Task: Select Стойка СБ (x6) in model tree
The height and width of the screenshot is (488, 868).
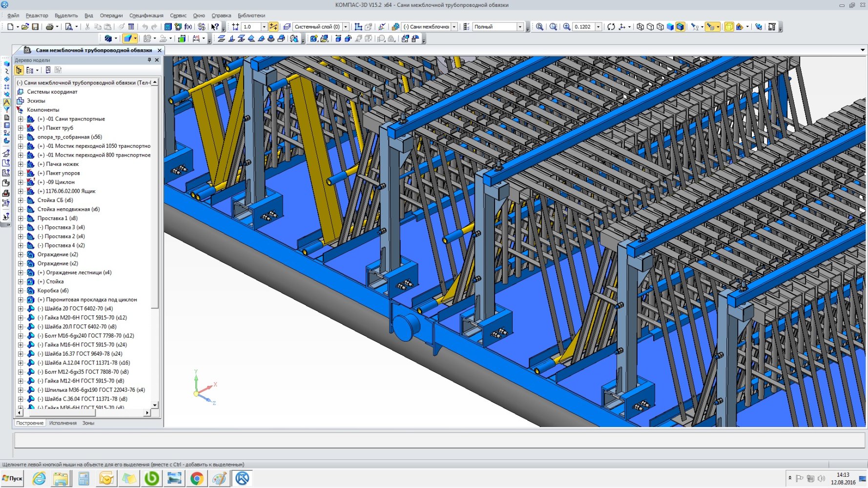Action: pyautogui.click(x=55, y=200)
